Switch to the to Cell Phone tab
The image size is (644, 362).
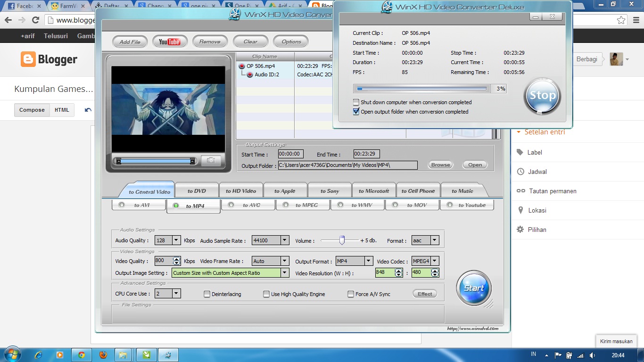click(418, 191)
